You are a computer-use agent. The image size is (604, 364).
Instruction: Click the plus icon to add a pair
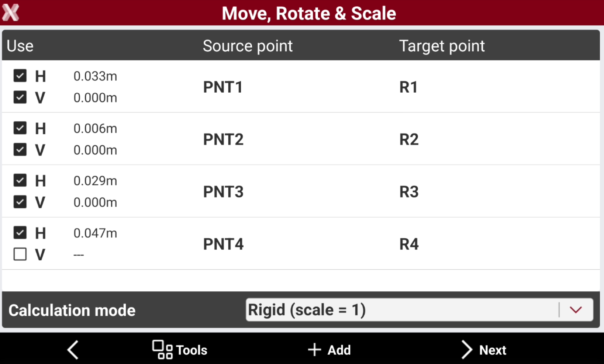(314, 350)
